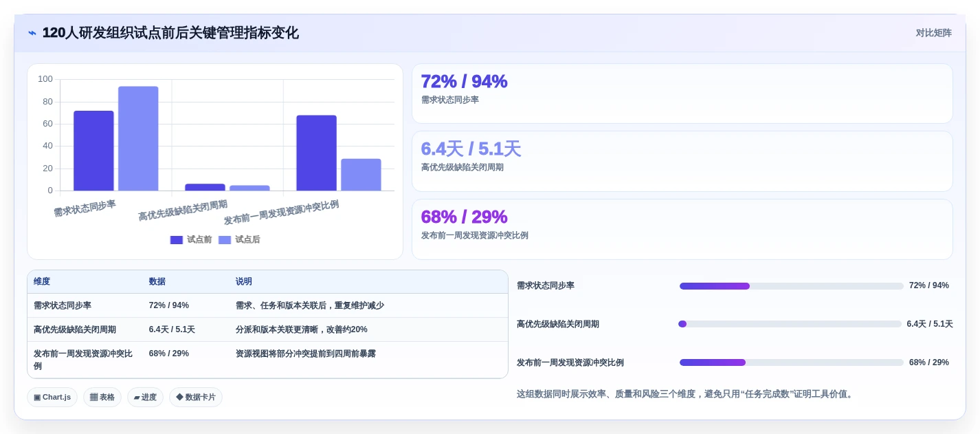Click the 发布前一周发现资源冲突比例 label in metric card
This screenshot has width=980, height=434.
(475, 235)
